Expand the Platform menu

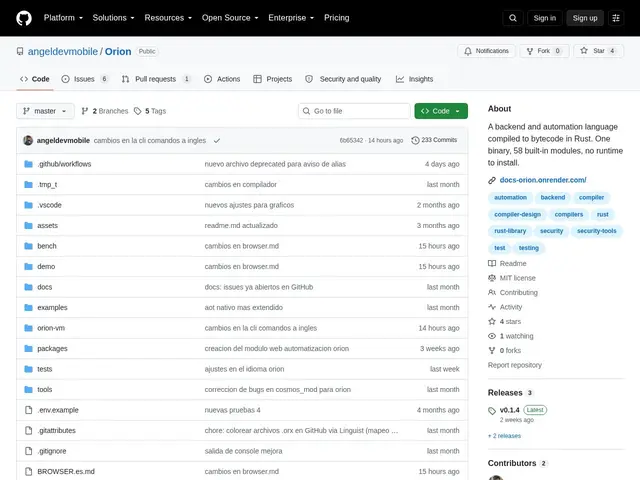[63, 18]
